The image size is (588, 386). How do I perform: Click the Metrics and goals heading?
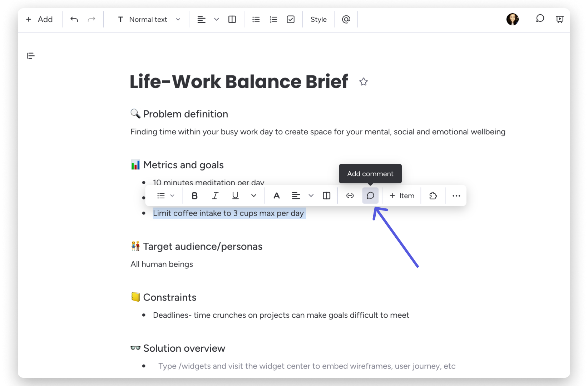point(183,165)
